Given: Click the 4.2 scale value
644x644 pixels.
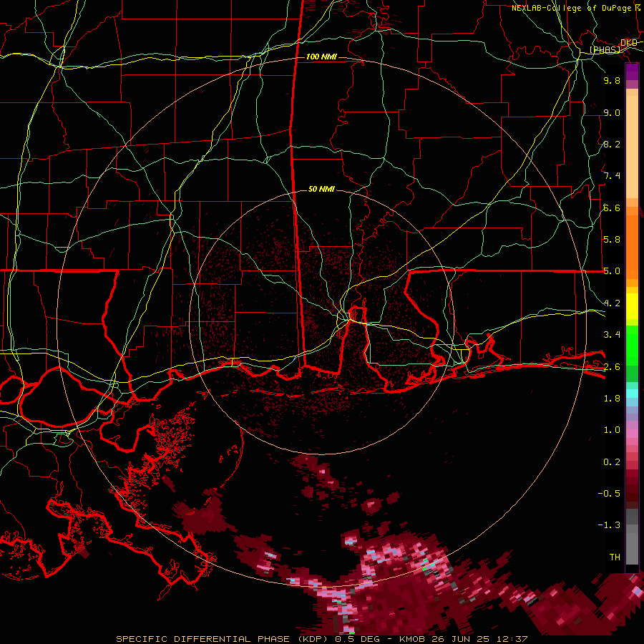Looking at the screenshot, I should (612, 303).
